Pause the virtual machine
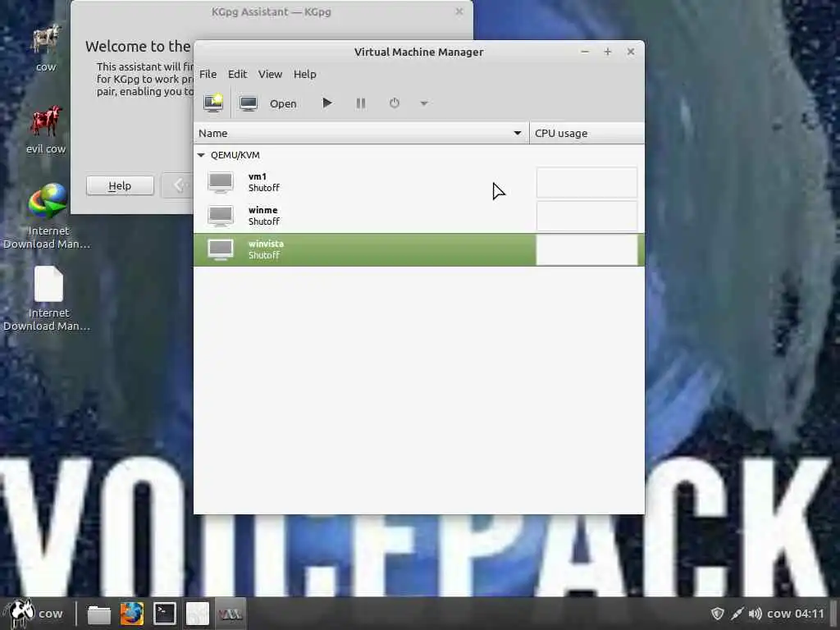Image resolution: width=840 pixels, height=630 pixels. 361,103
